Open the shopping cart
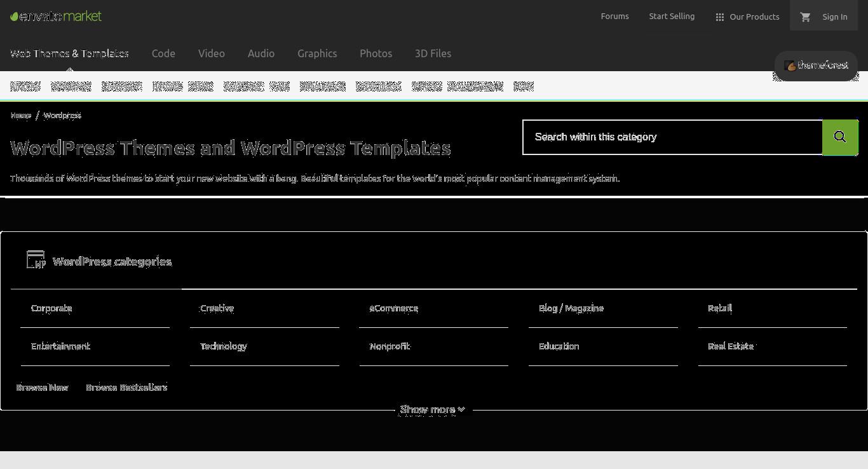The image size is (868, 469). (x=805, y=17)
